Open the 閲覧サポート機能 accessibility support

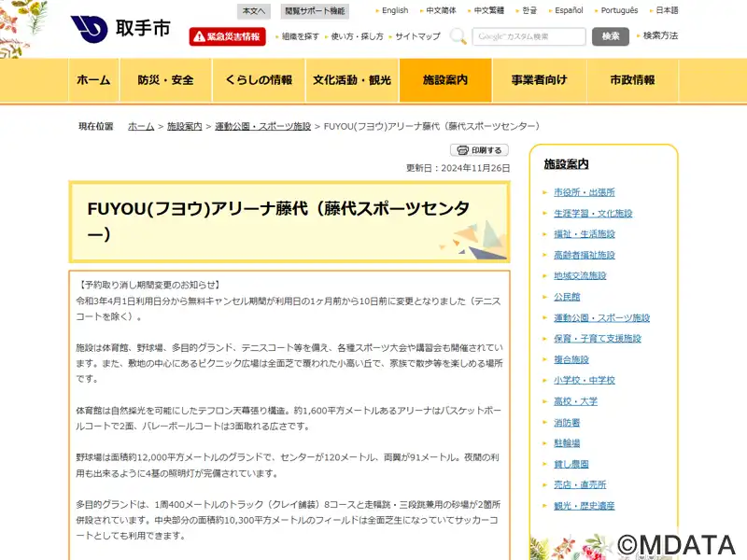(315, 10)
